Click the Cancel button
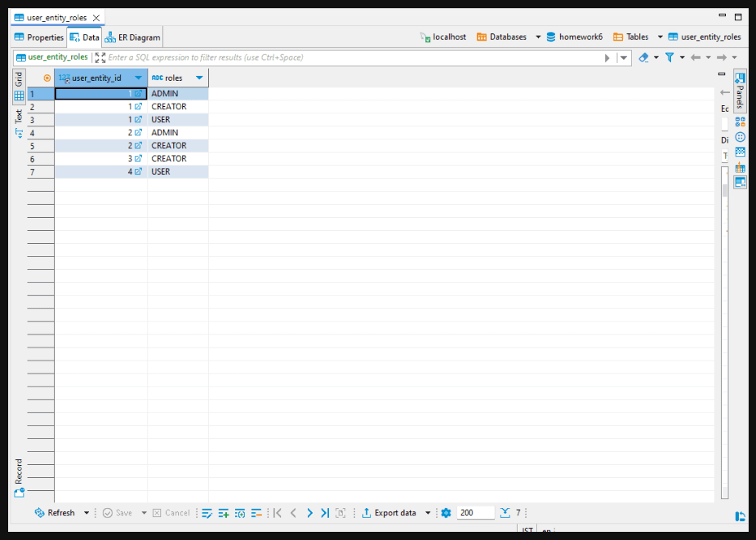756x540 pixels. pos(171,513)
